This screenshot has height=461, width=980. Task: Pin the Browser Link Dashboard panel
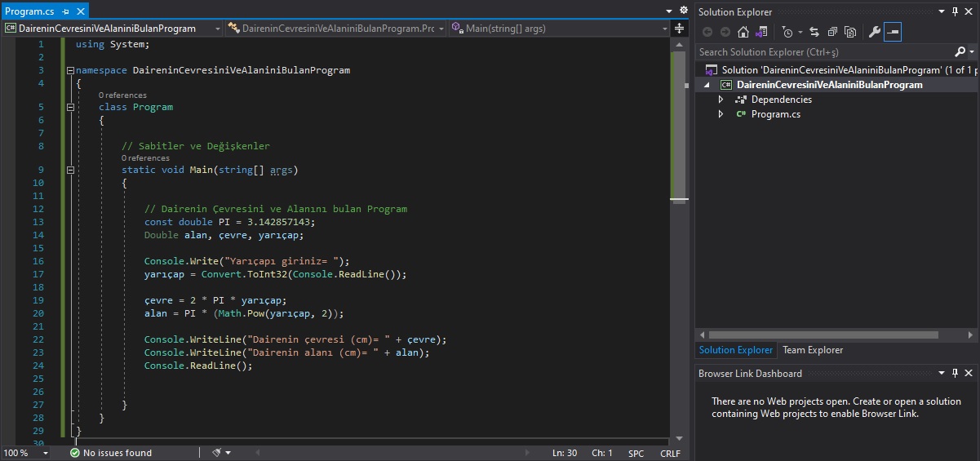pyautogui.click(x=955, y=373)
